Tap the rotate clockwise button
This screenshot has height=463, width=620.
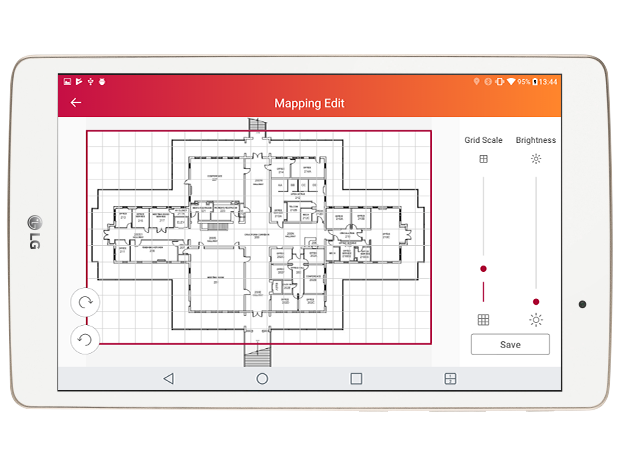(85, 302)
